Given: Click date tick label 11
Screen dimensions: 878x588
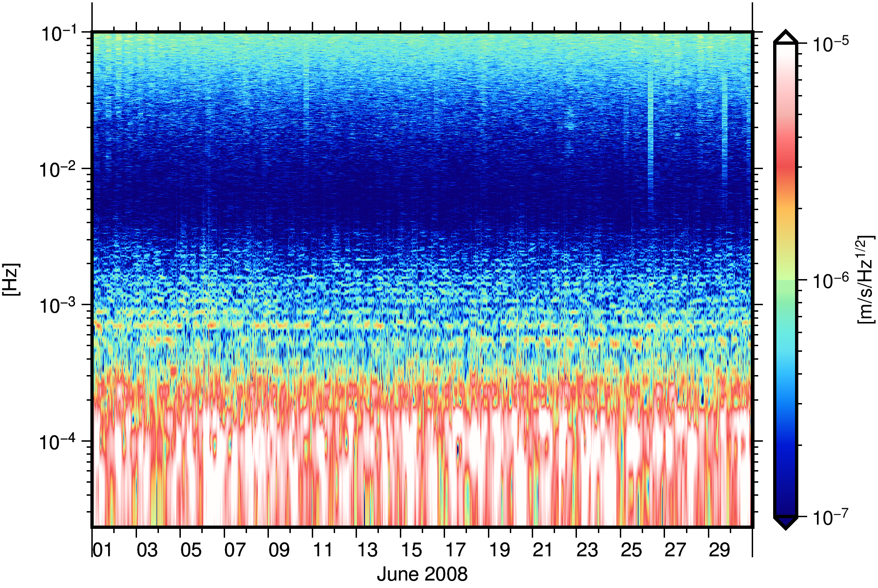Looking at the screenshot, I should (322, 550).
